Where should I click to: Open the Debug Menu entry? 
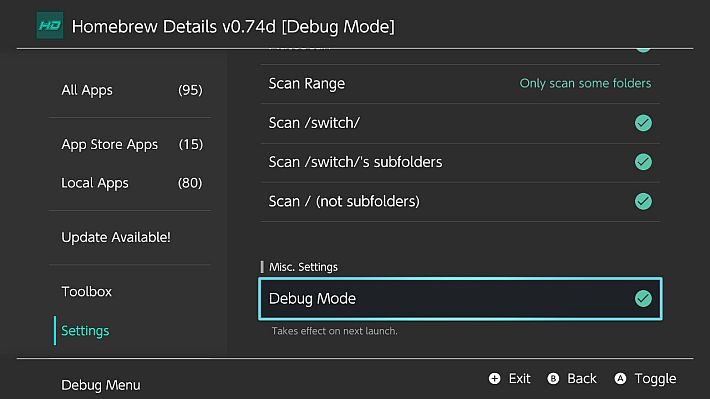(x=101, y=385)
